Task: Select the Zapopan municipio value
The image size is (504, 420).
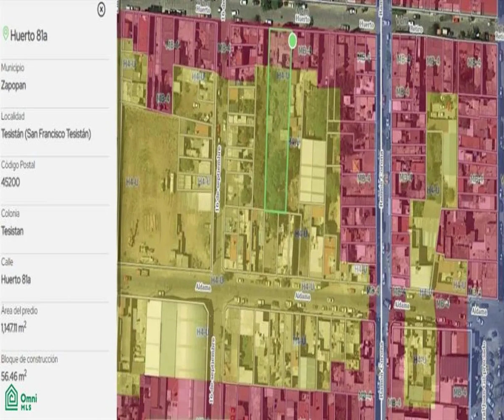Action: pos(13,85)
